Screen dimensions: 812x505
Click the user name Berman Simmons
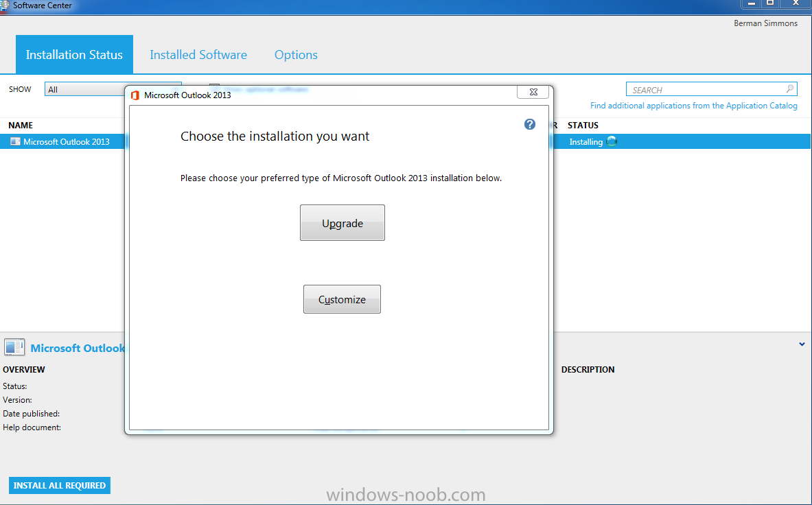(765, 23)
